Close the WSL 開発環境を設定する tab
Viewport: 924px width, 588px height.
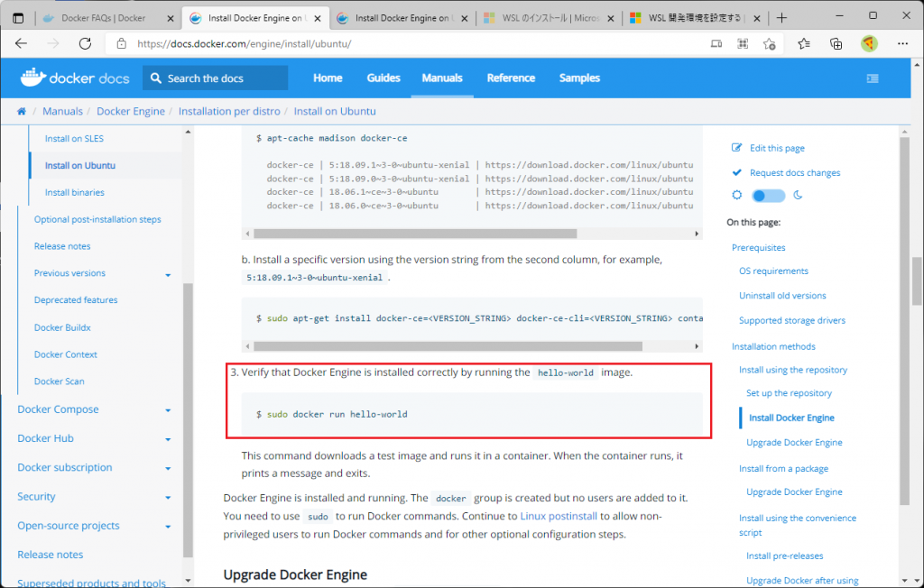pyautogui.click(x=757, y=18)
